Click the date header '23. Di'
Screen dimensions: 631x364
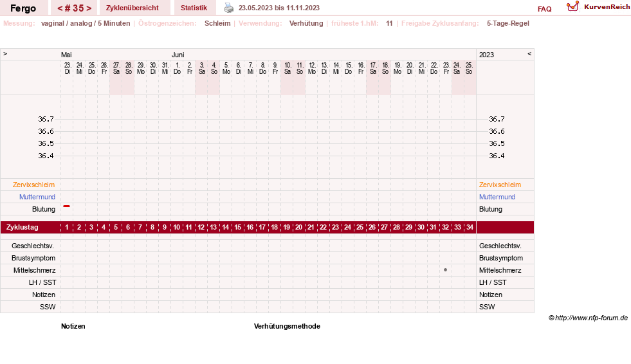[x=67, y=68]
